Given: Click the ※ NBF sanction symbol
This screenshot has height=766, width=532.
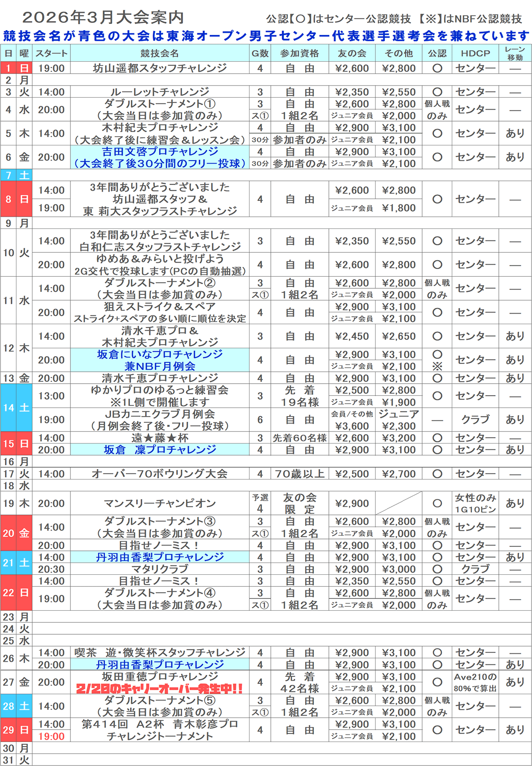Looking at the screenshot, I should (437, 366).
